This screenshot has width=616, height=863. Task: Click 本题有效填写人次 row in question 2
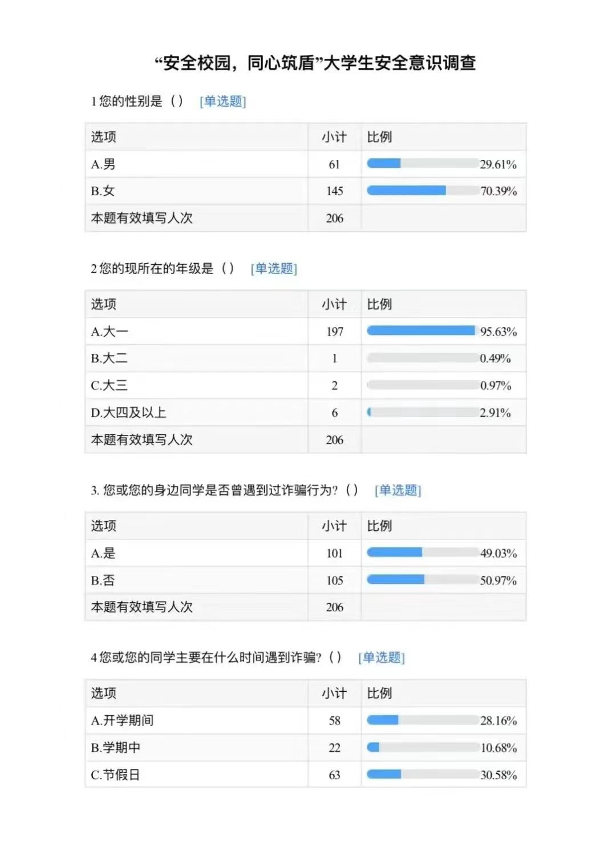tap(306, 440)
